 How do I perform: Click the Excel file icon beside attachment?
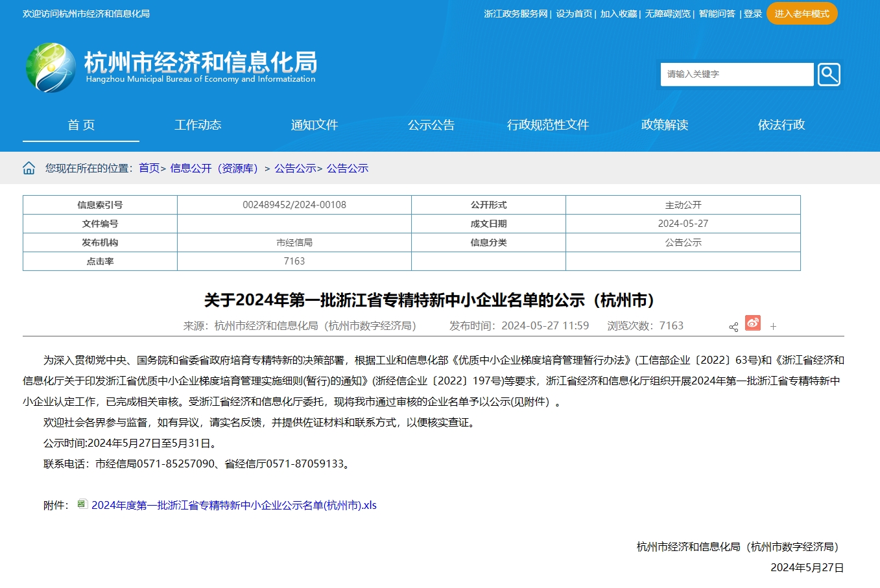82,504
